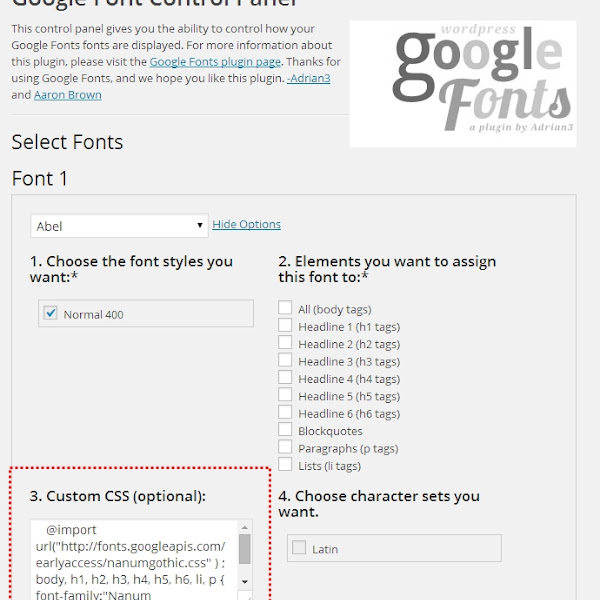Viewport: 600px width, 600px height.
Task: Check the Latin character set
Action: click(x=299, y=547)
